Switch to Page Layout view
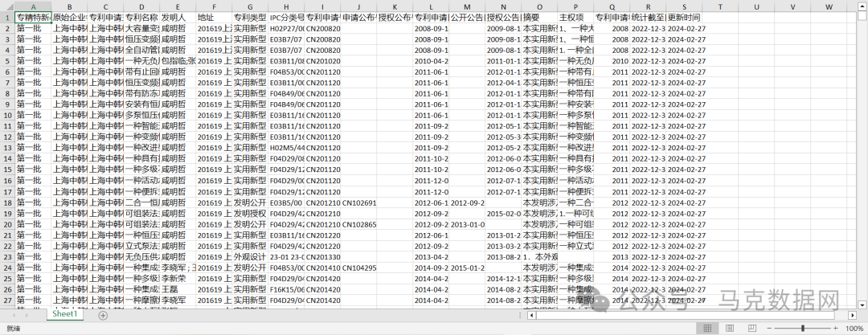 click(x=730, y=329)
